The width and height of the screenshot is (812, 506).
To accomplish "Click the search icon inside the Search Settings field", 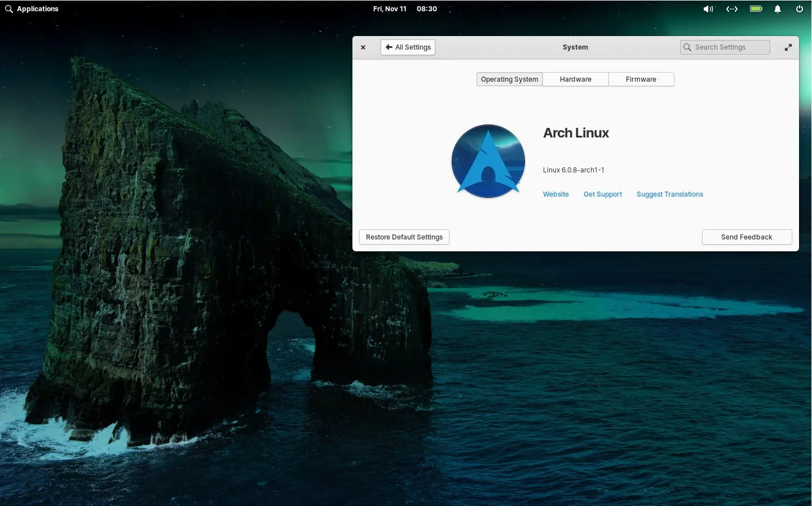I will 687,47.
